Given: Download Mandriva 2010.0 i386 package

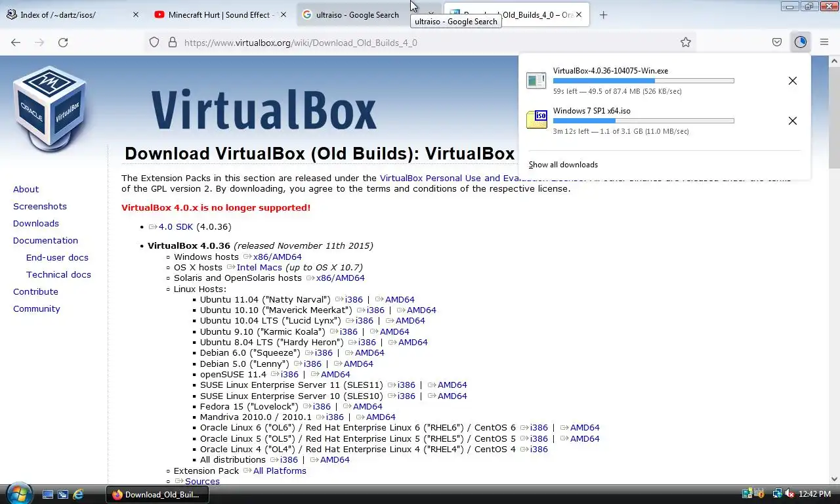Looking at the screenshot, I should [x=335, y=417].
